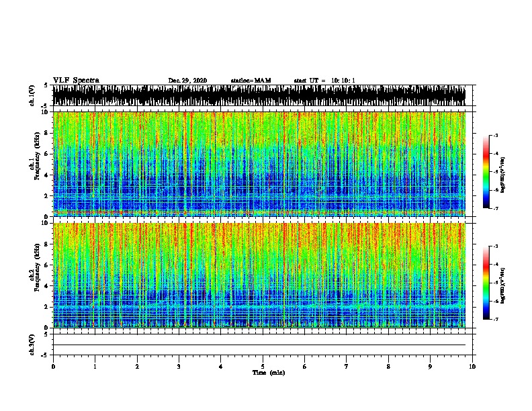
Task: Click the 1 tick on the Time axis
Action: [x=95, y=367]
